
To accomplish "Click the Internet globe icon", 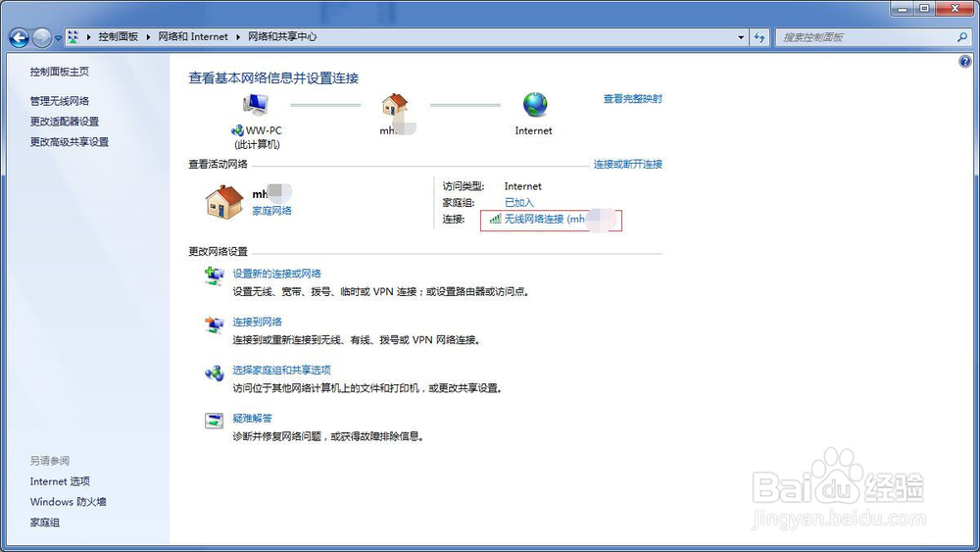I will (x=535, y=104).
